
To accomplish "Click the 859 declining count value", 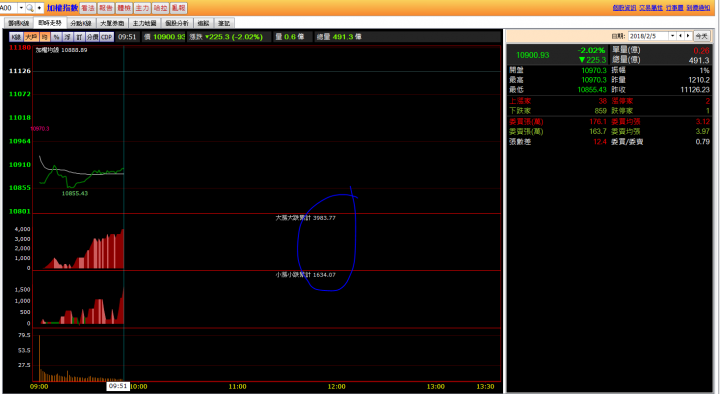I will click(x=600, y=111).
